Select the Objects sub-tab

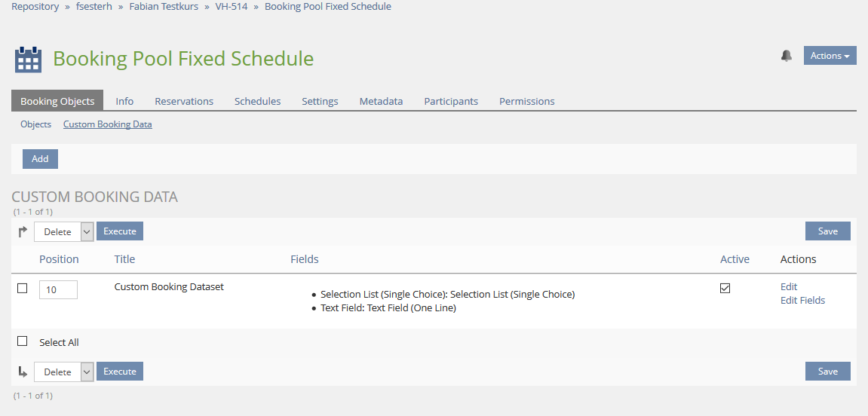pos(35,124)
